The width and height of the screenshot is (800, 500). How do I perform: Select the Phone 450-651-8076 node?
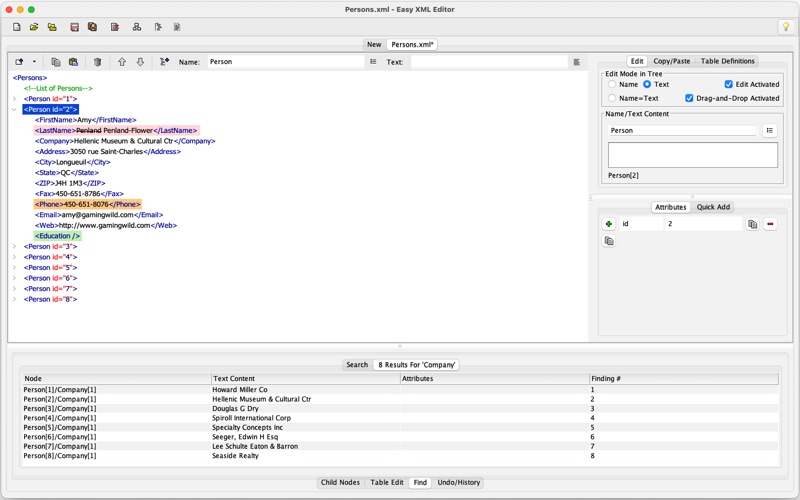87,204
